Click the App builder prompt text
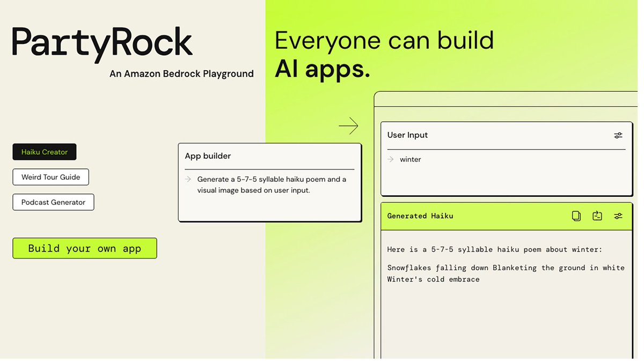644x362 pixels. [272, 184]
